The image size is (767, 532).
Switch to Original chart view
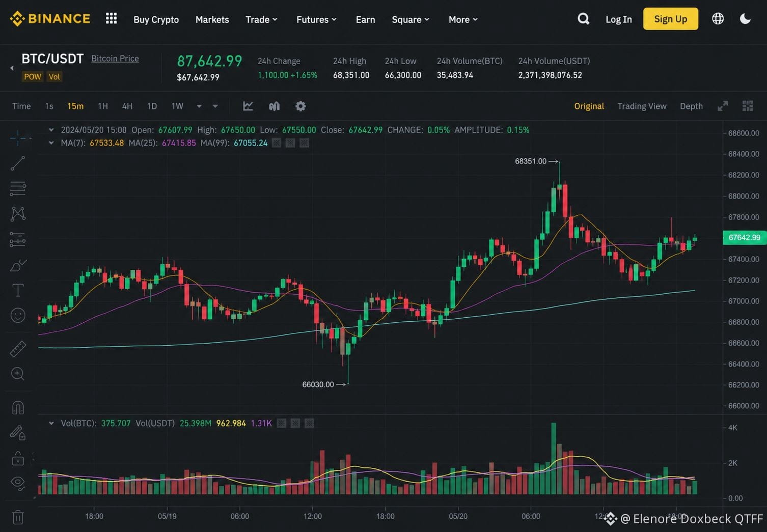tap(589, 106)
